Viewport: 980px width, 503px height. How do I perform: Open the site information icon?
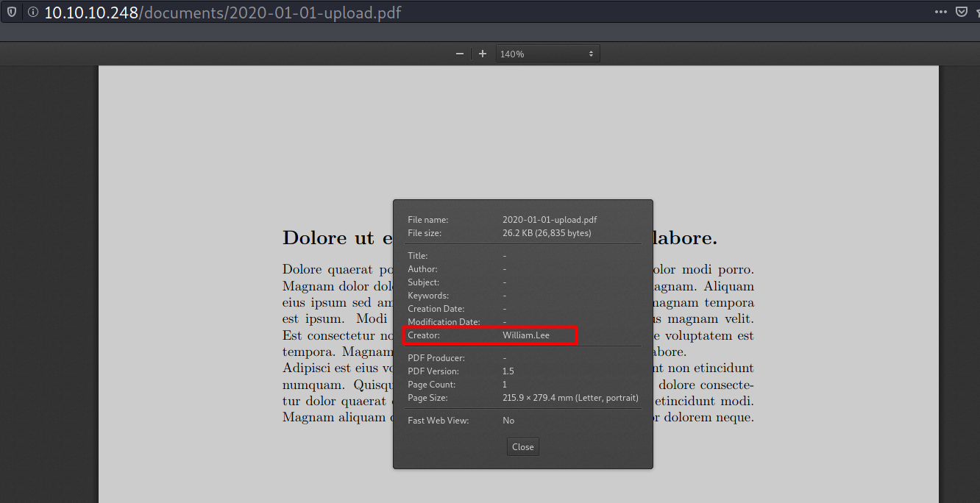[32, 13]
